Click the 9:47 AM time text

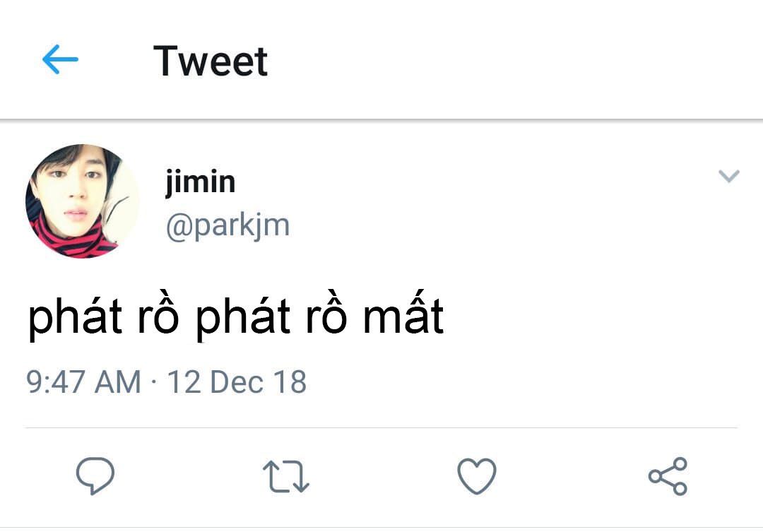pos(83,382)
